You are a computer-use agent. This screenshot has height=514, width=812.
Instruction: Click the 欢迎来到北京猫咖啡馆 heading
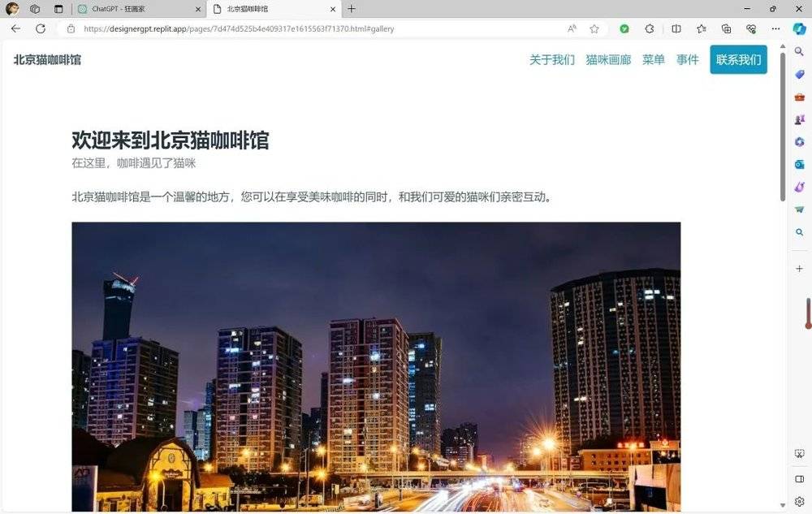(x=171, y=140)
